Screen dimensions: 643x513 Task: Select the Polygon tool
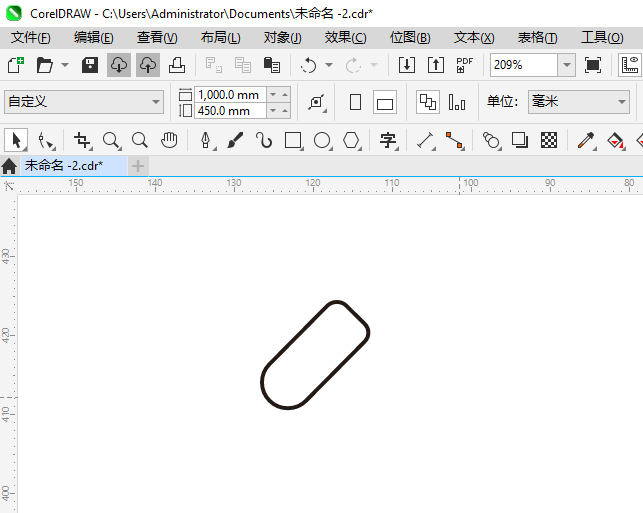(351, 140)
